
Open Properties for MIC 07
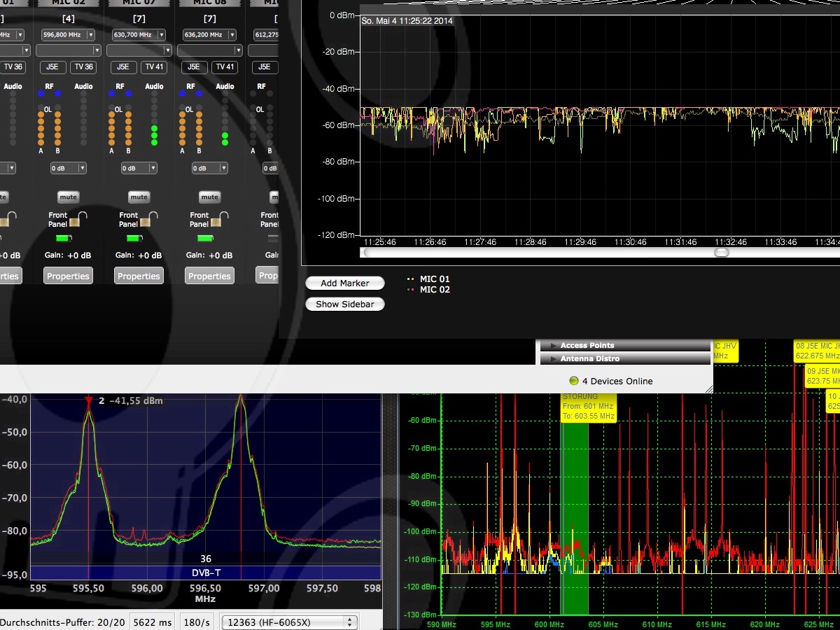(139, 276)
